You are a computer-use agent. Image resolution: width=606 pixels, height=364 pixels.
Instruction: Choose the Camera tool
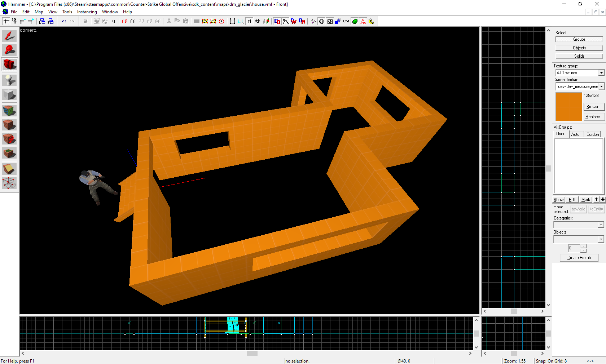[x=9, y=65]
